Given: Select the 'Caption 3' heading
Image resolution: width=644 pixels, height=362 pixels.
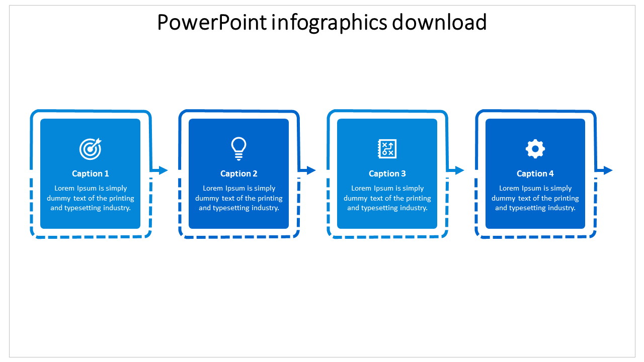Looking at the screenshot, I should tap(387, 173).
